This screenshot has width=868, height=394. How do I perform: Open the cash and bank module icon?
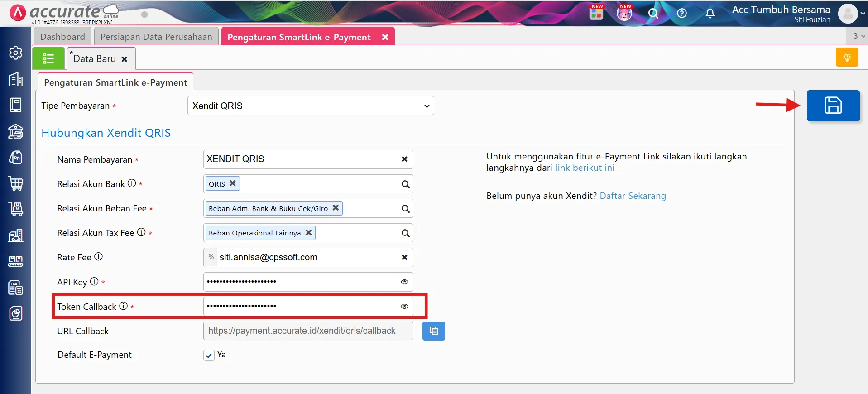(x=16, y=131)
